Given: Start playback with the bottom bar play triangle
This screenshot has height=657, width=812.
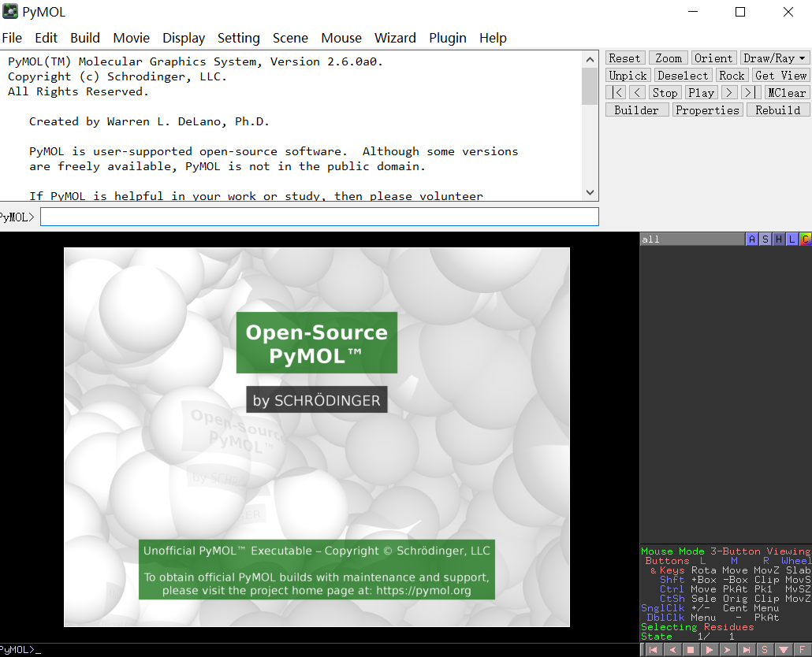Looking at the screenshot, I should pyautogui.click(x=710, y=650).
